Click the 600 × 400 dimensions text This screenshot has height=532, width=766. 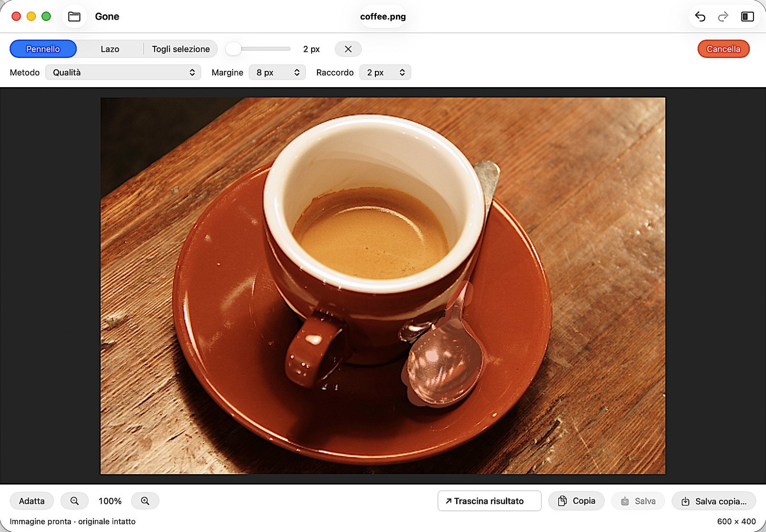pyautogui.click(x=736, y=521)
